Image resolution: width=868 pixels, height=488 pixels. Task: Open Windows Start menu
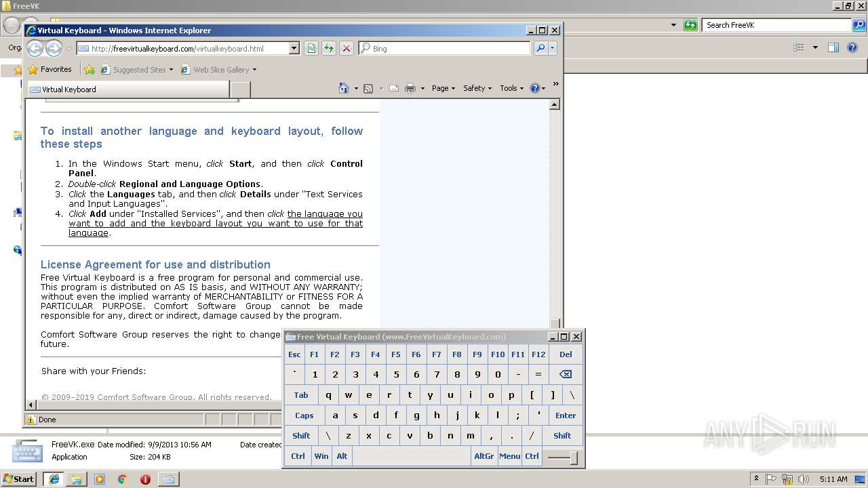pyautogui.click(x=18, y=479)
